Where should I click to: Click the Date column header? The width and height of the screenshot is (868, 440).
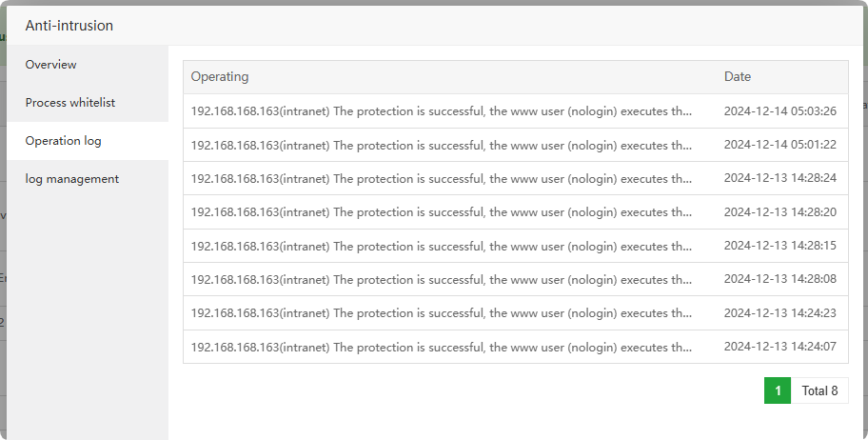coord(738,77)
